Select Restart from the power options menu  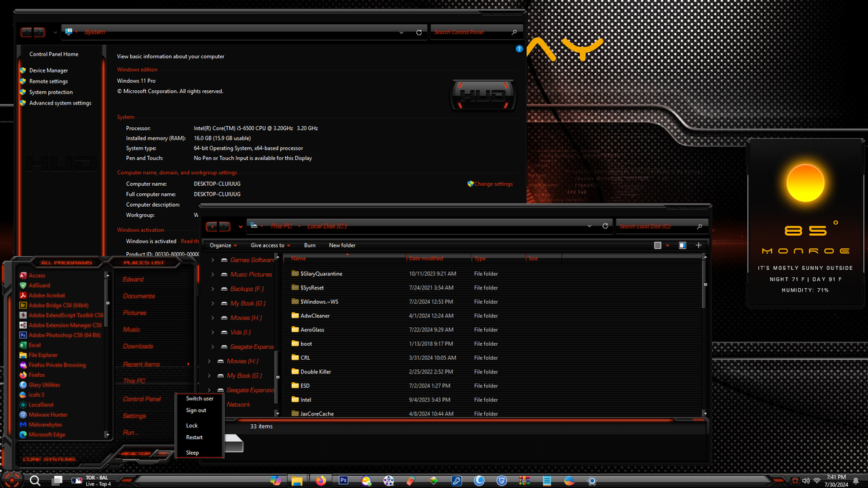[x=195, y=437]
